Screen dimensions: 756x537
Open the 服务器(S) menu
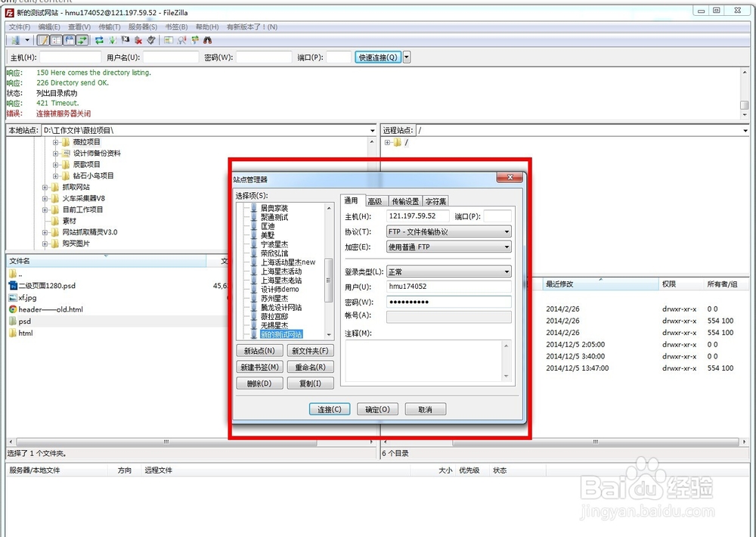coord(143,27)
